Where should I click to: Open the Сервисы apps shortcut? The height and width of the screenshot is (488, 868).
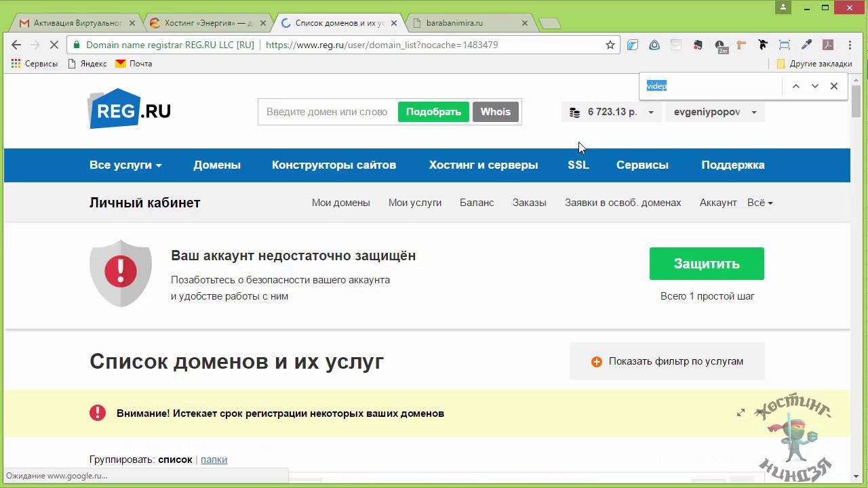pos(35,64)
